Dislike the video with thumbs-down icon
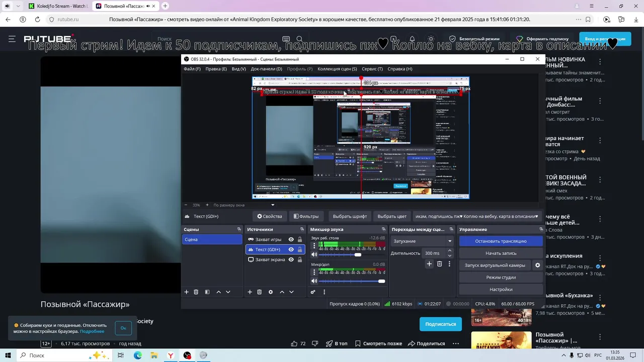The image size is (644, 362). click(x=315, y=344)
